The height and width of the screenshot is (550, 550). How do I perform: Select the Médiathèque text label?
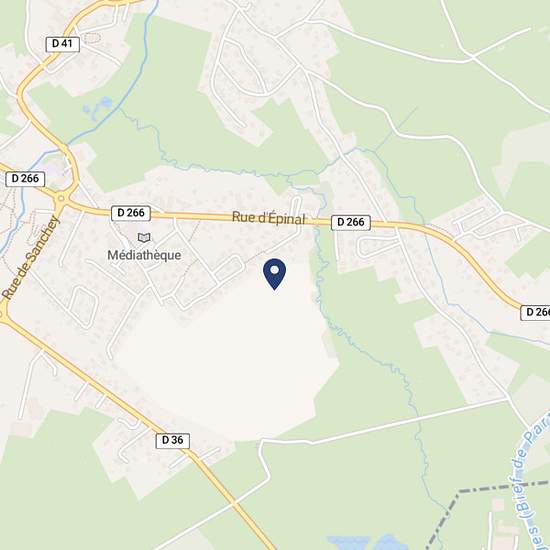pos(144,255)
